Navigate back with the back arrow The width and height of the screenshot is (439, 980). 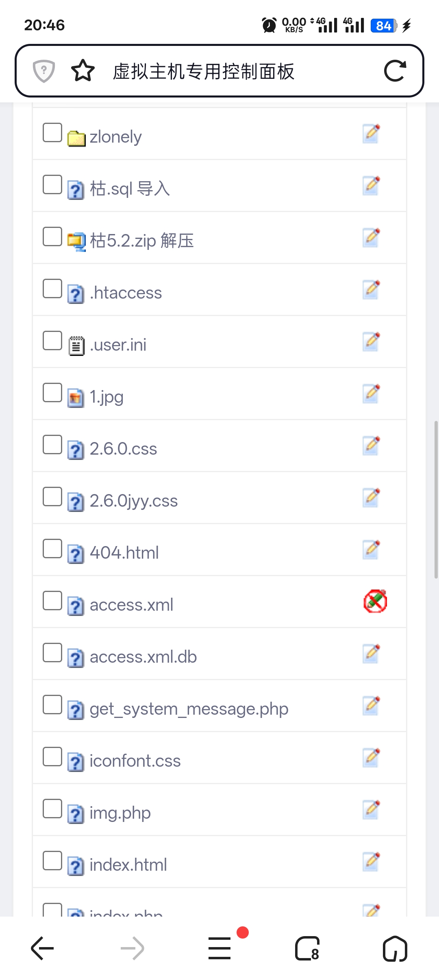pos(43,948)
